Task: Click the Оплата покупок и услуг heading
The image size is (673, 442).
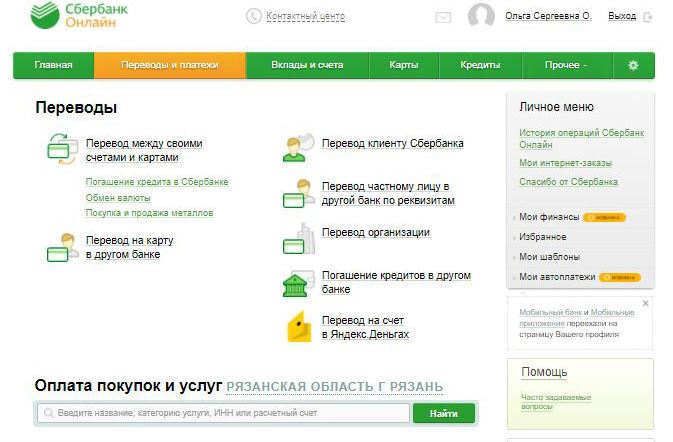Action: pyautogui.click(x=128, y=386)
